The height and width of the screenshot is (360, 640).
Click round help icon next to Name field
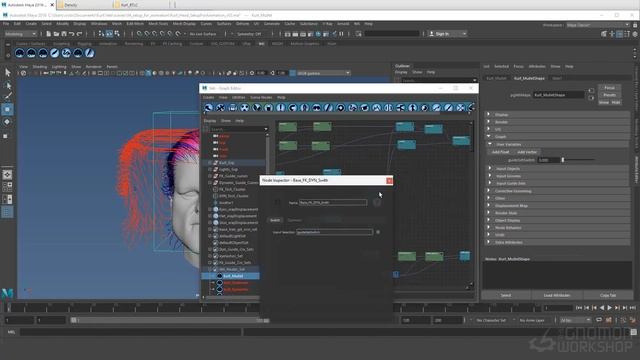click(x=377, y=202)
